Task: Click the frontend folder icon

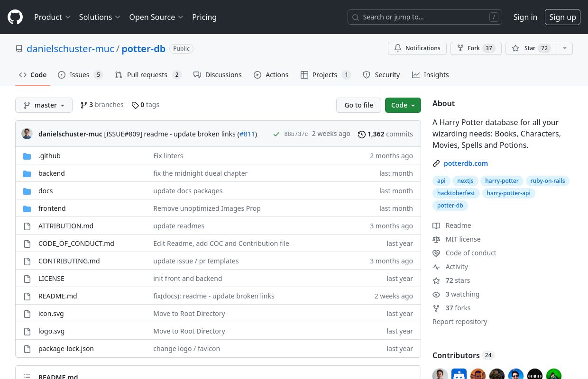Action: click(x=27, y=208)
